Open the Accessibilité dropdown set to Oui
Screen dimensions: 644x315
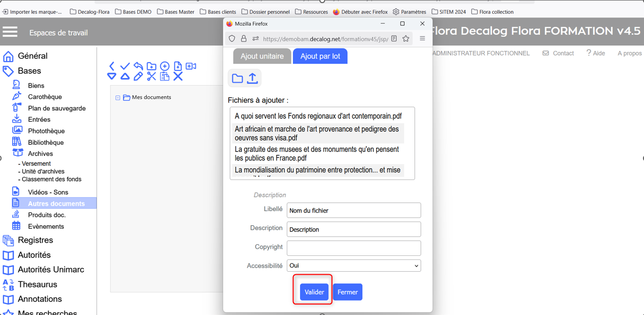[353, 266]
